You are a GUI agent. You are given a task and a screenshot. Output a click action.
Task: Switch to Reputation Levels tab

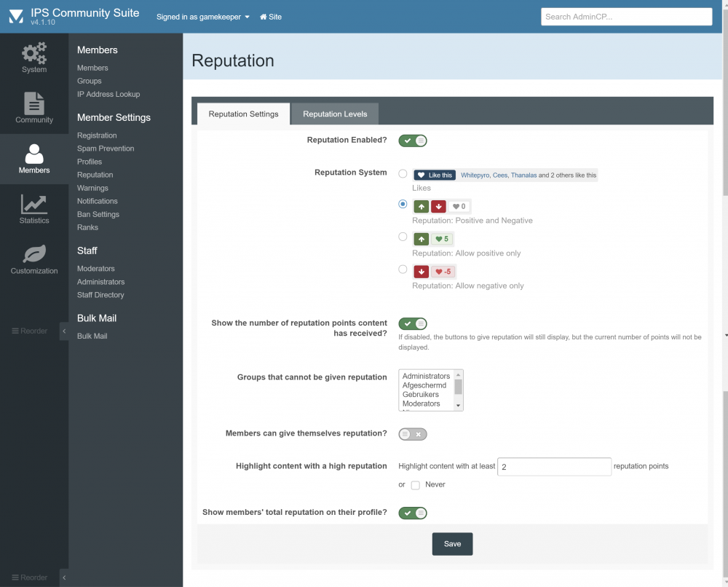(x=335, y=114)
